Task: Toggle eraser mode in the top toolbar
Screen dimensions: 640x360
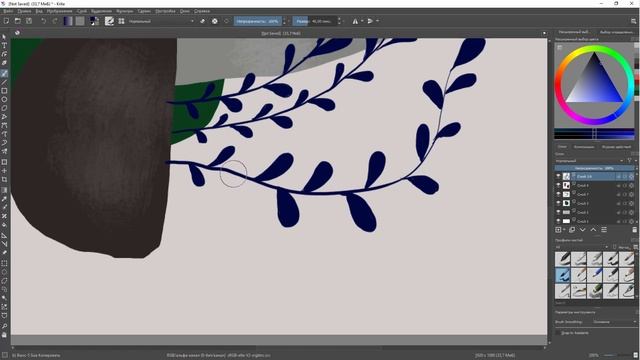Action: pyautogui.click(x=202, y=21)
